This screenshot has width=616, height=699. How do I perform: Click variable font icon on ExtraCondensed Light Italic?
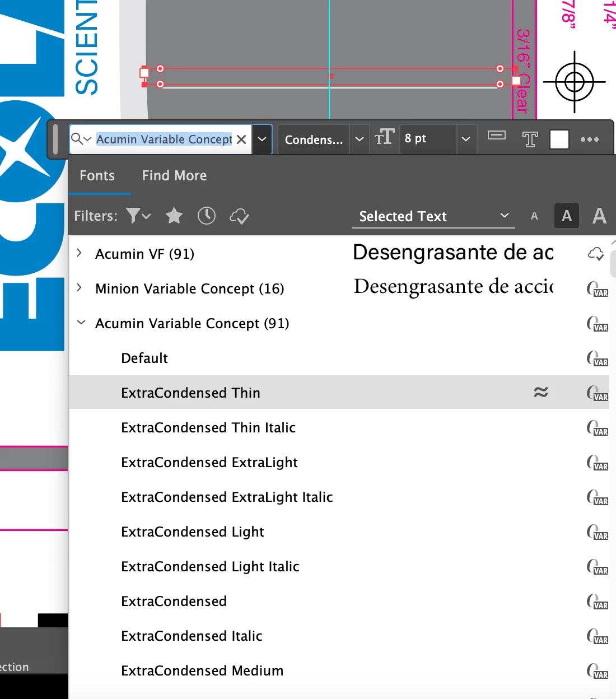click(x=597, y=567)
